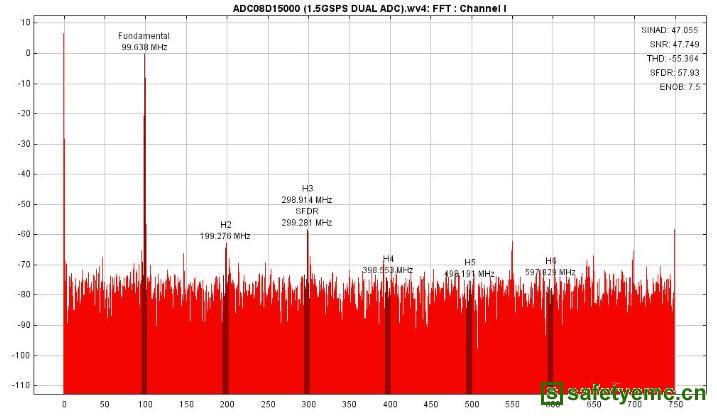
Task: Open the safetyemc.cn watermark link
Action: click(x=623, y=393)
